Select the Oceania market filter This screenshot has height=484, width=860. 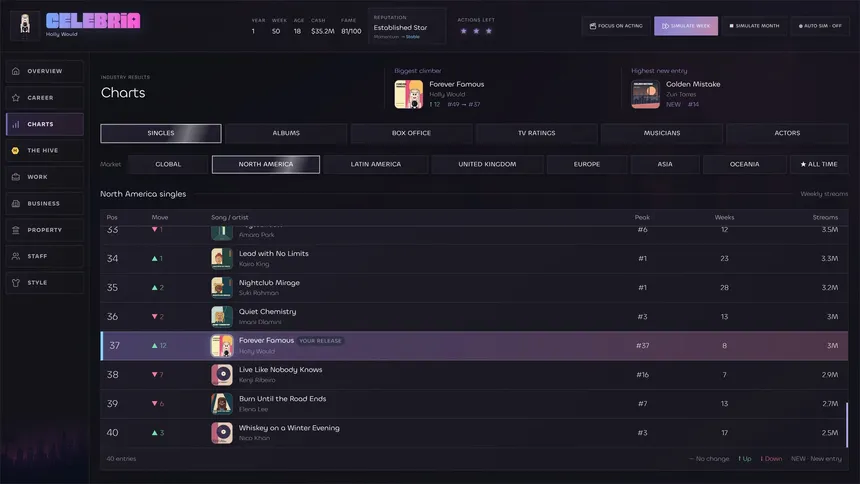click(x=744, y=164)
